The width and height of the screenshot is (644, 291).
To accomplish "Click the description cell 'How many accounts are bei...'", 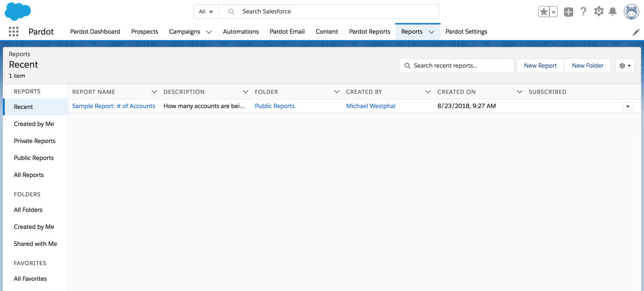I will coord(204,106).
